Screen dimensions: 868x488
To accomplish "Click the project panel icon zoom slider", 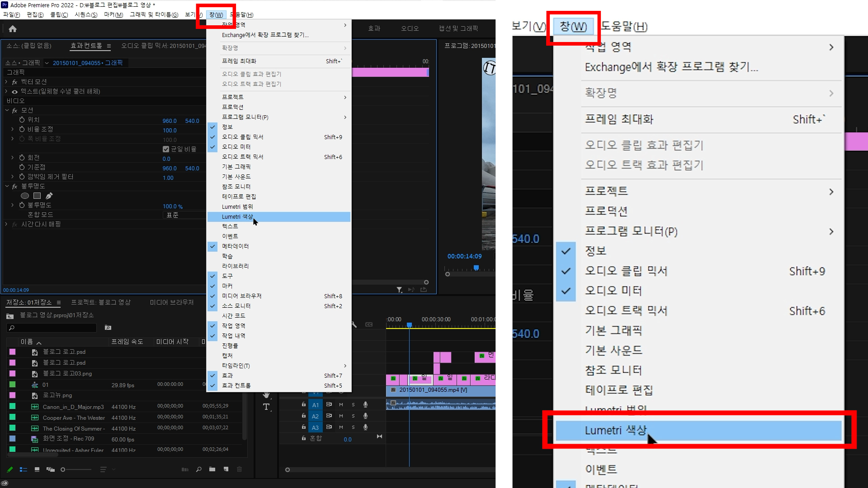I will point(63,469).
